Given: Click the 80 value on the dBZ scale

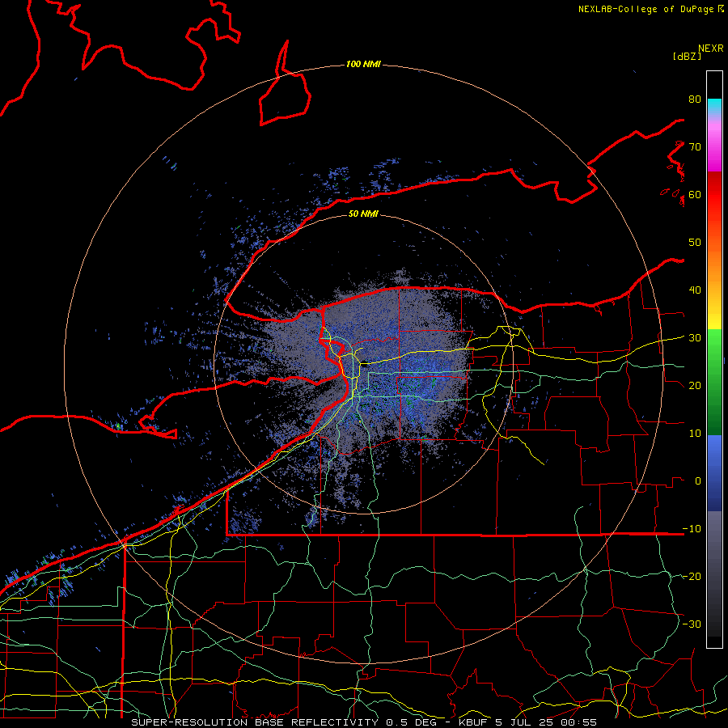Looking at the screenshot, I should 695,99.
